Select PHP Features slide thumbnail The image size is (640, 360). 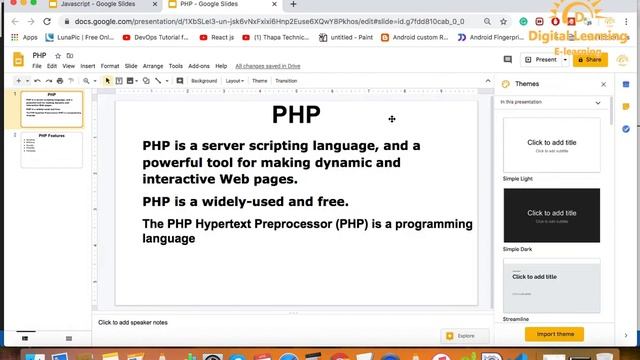click(52, 149)
